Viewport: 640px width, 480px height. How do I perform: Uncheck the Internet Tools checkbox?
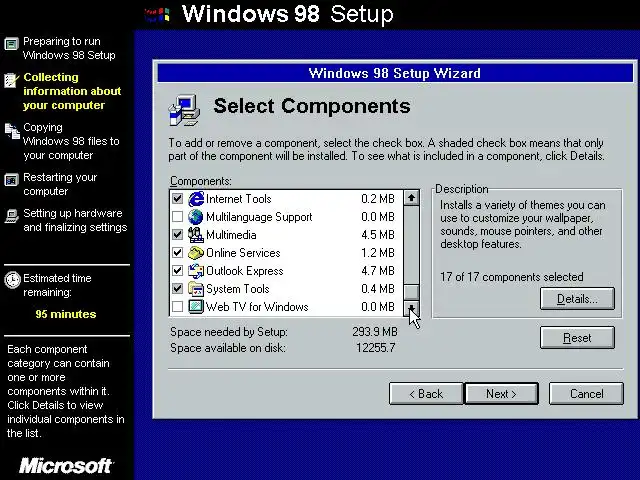177,199
